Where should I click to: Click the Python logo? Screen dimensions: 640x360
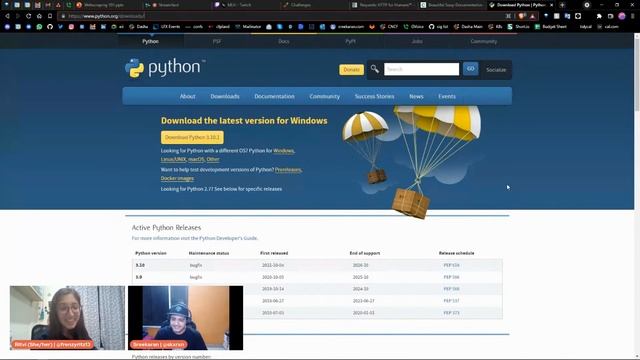(165, 67)
